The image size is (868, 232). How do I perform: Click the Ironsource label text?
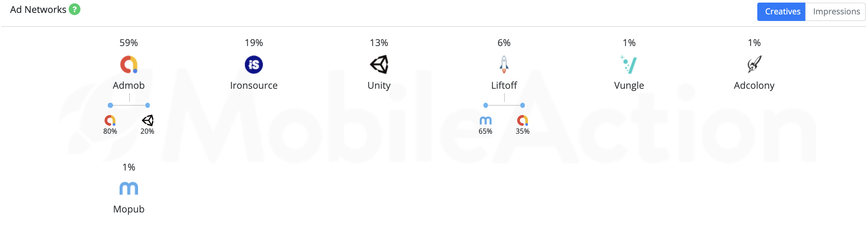[x=254, y=85]
